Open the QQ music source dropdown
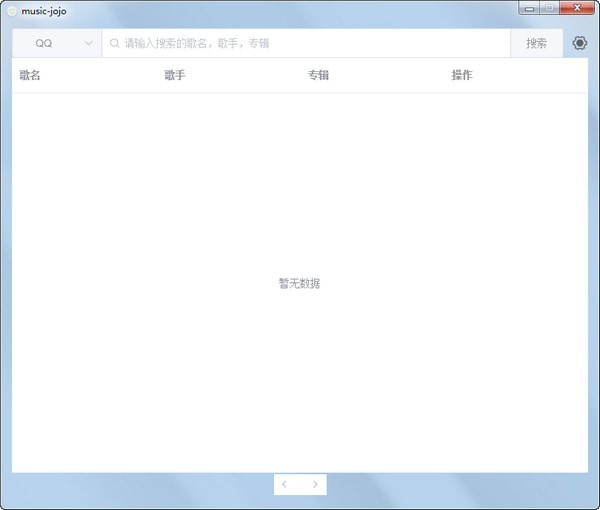 [x=57, y=43]
